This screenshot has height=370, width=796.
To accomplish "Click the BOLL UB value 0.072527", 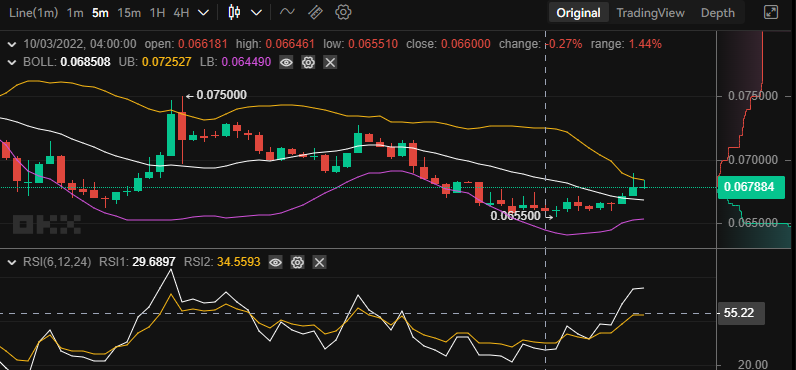I will [167, 62].
